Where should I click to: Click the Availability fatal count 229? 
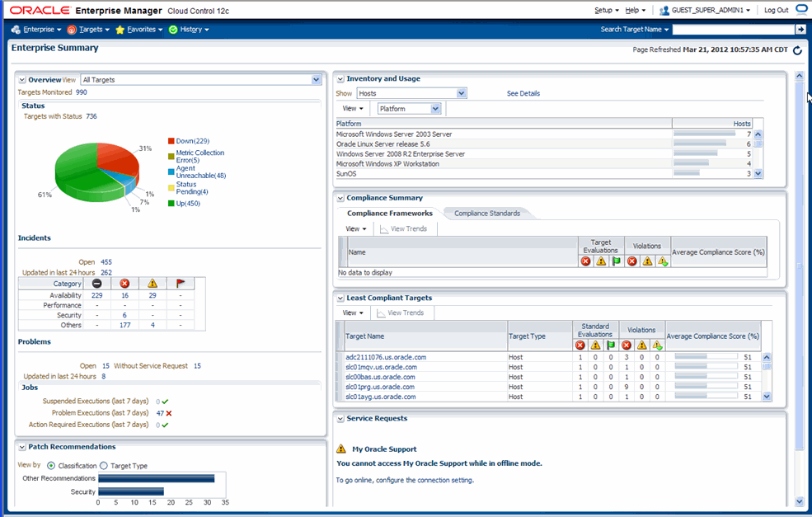click(x=96, y=295)
